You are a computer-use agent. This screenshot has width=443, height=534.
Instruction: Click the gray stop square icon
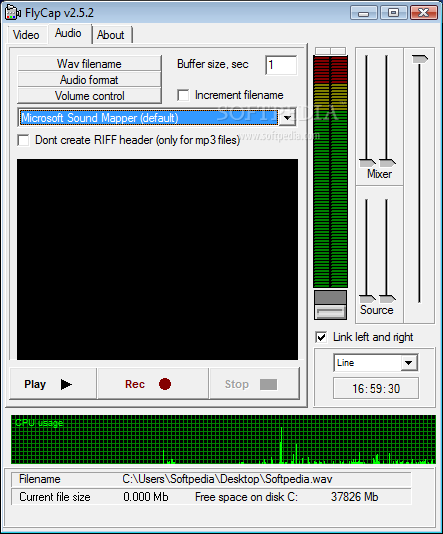tap(268, 384)
